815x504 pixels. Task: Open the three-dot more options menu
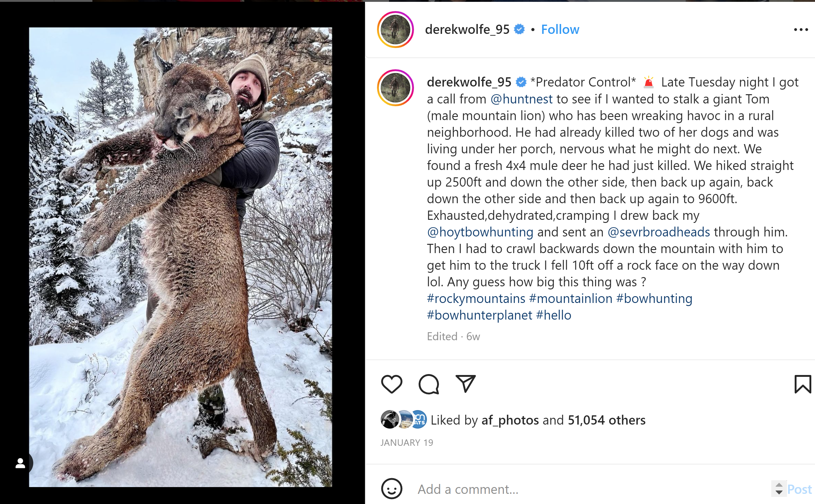click(801, 30)
